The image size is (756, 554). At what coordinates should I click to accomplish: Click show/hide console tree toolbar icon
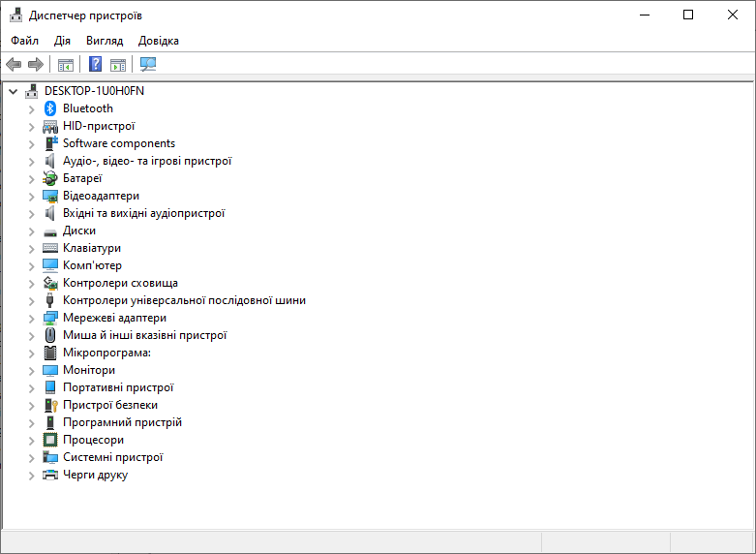click(66, 64)
